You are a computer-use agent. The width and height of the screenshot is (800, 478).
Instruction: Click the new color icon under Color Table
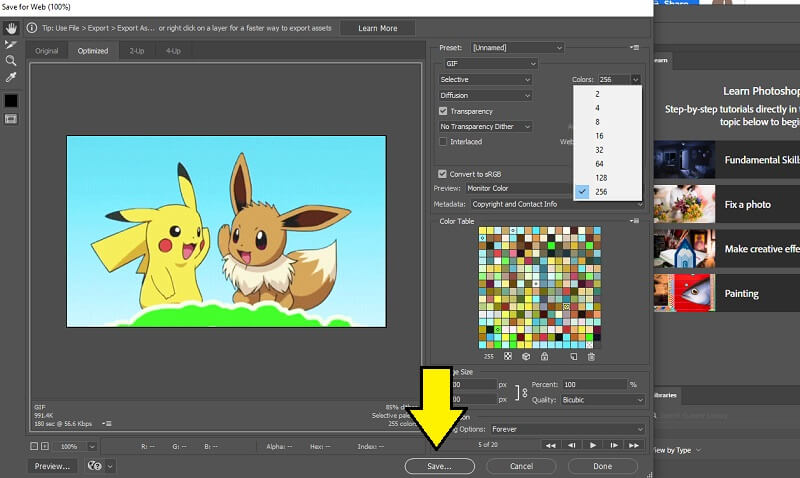(x=573, y=357)
